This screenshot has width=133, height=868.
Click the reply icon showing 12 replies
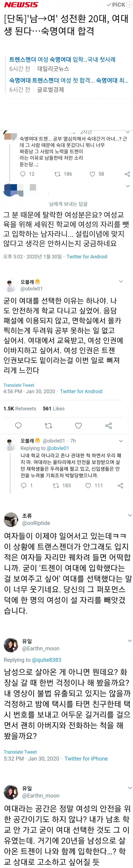(23, 174)
